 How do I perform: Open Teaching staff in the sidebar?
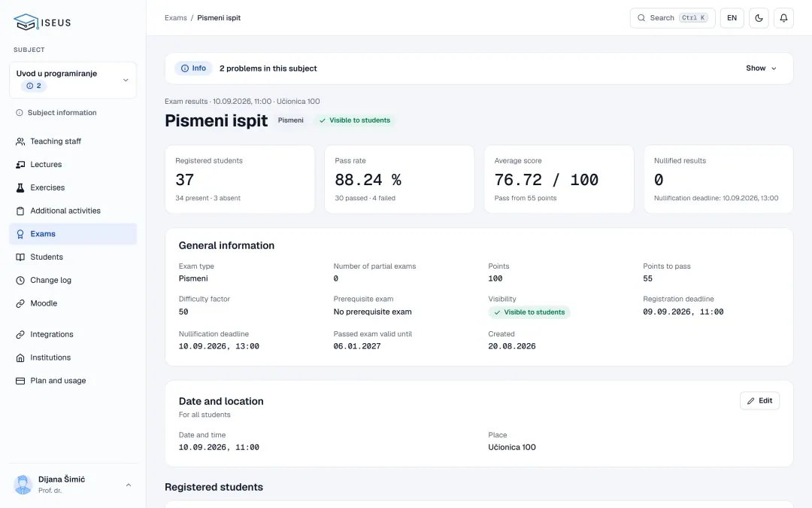[73, 141]
